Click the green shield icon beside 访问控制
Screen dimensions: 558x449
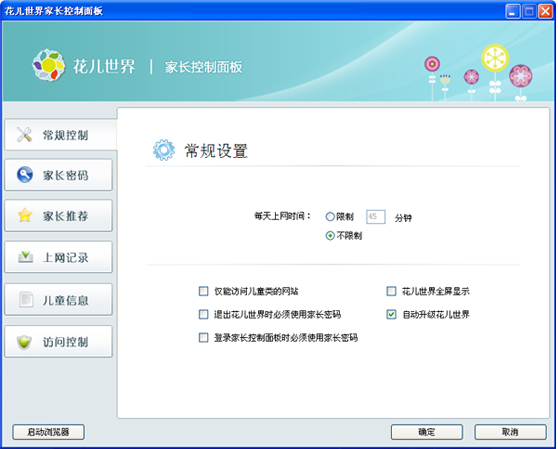tap(24, 342)
